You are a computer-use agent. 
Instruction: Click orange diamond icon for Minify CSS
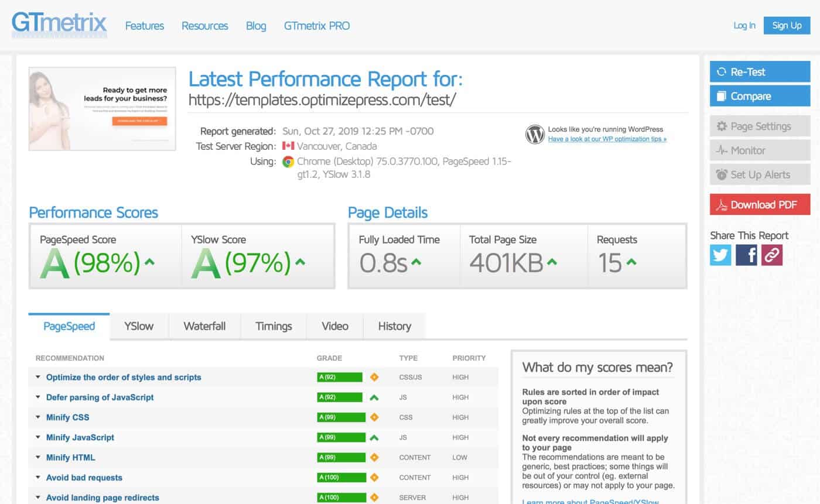374,417
